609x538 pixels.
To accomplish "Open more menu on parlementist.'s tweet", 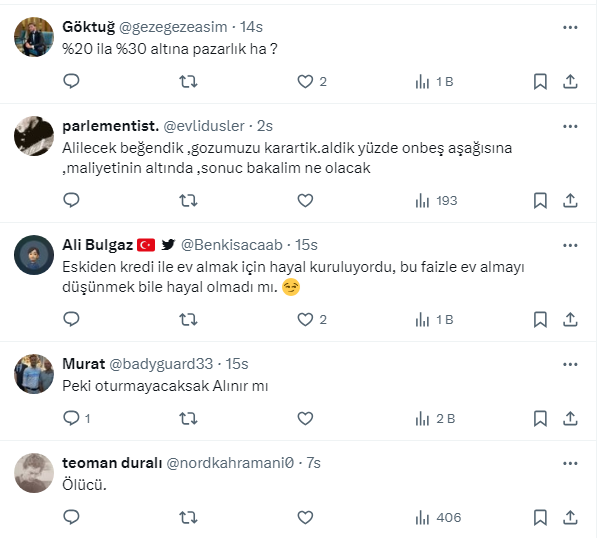I will 570,126.
